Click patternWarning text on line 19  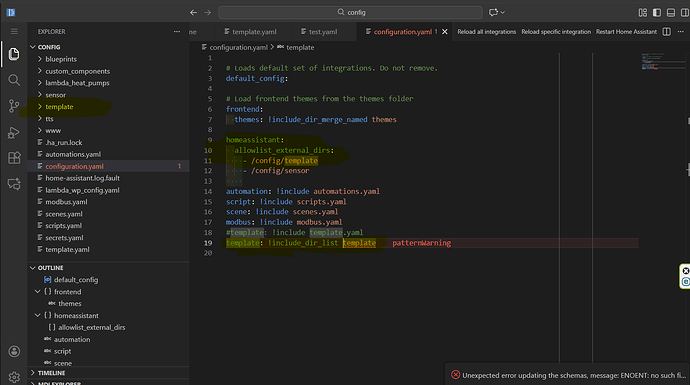421,243
